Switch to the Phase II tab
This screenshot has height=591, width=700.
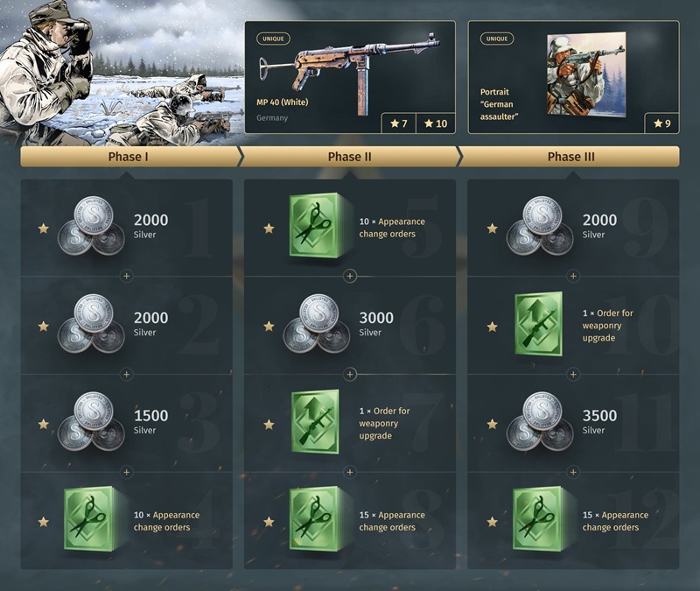coord(349,157)
